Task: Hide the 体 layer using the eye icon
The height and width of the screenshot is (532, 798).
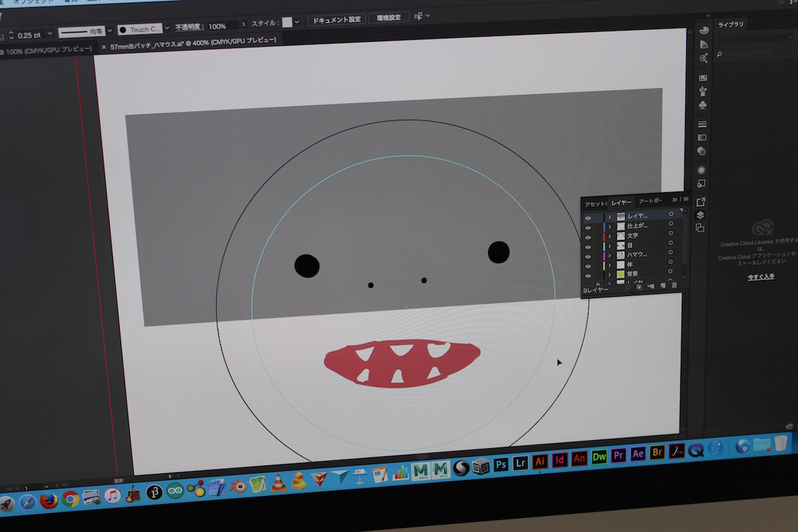Action: click(588, 265)
